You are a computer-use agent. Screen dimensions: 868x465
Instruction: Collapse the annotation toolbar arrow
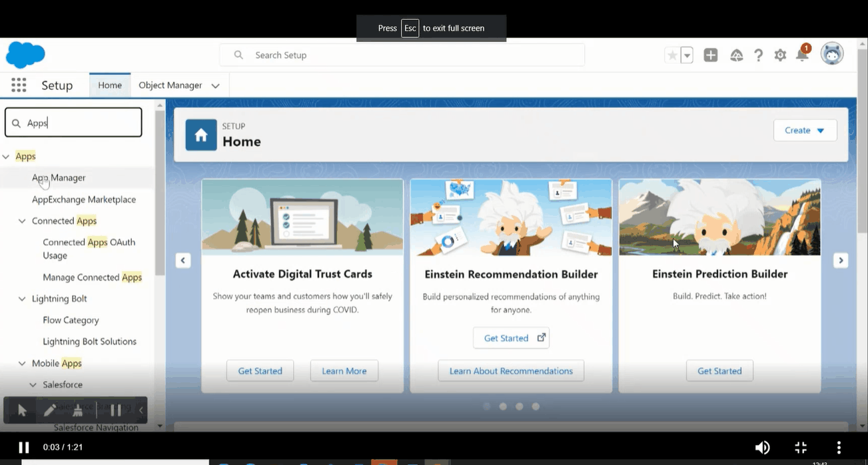tap(141, 410)
